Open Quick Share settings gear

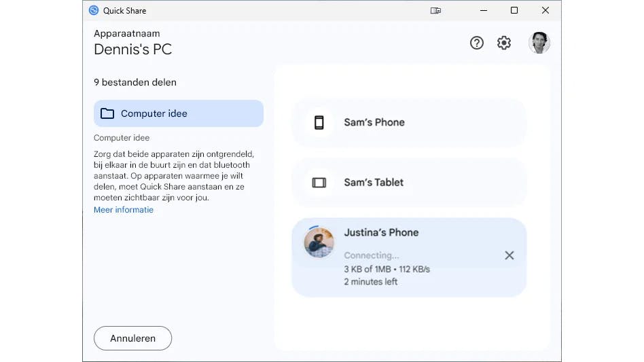(503, 43)
